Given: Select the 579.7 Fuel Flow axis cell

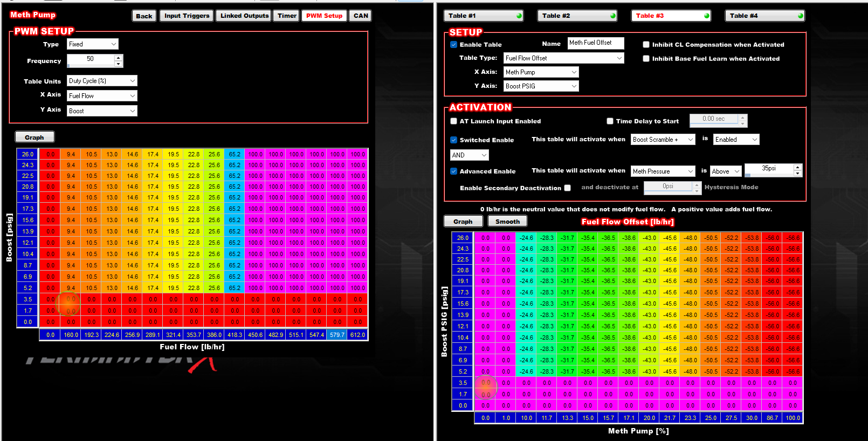Looking at the screenshot, I should pos(337,335).
